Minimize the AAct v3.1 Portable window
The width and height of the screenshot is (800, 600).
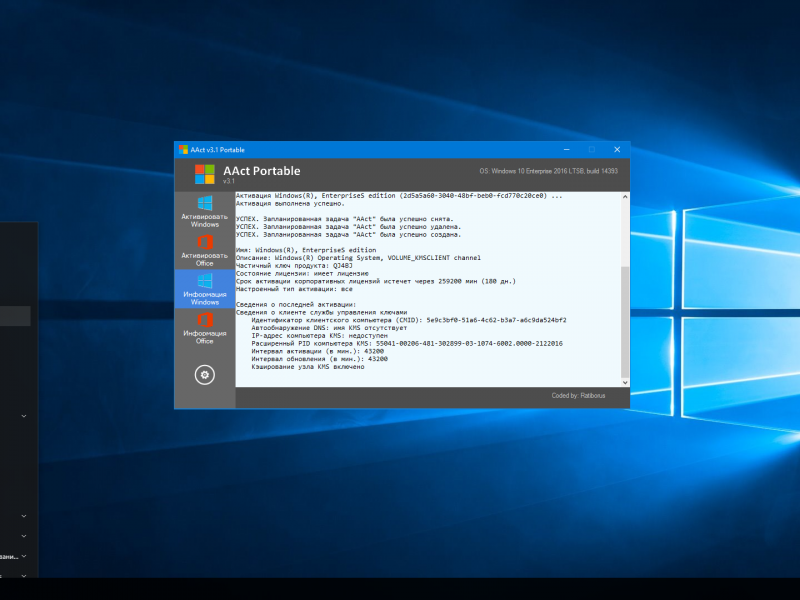pyautogui.click(x=566, y=149)
